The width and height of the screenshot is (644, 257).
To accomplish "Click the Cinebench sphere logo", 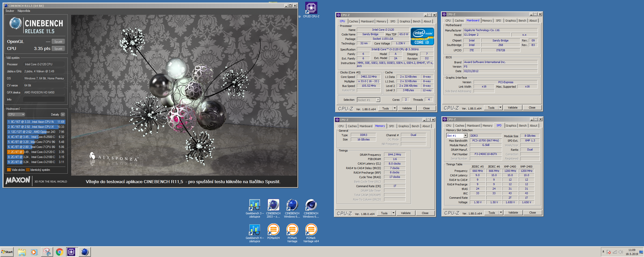I will pyautogui.click(x=15, y=24).
